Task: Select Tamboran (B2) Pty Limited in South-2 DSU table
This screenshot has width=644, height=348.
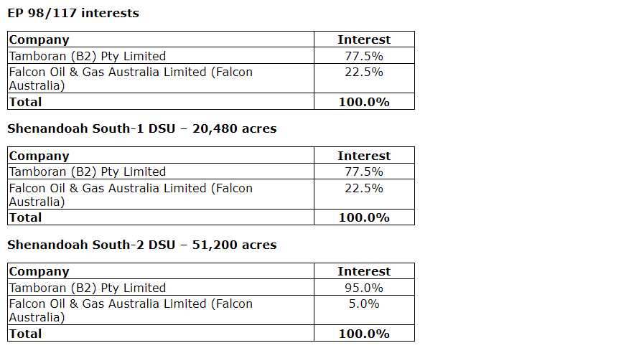Action: click(87, 288)
